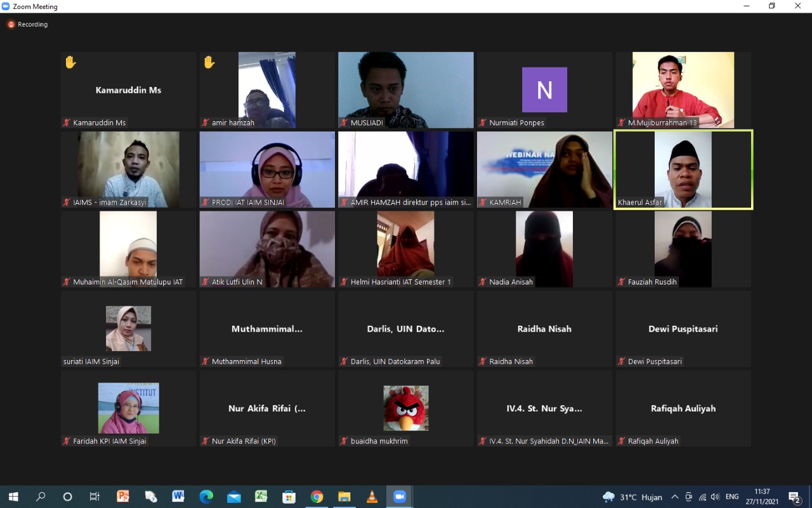The image size is (812, 508).
Task: Launch Google Chrome from the taskbar
Action: (317, 497)
